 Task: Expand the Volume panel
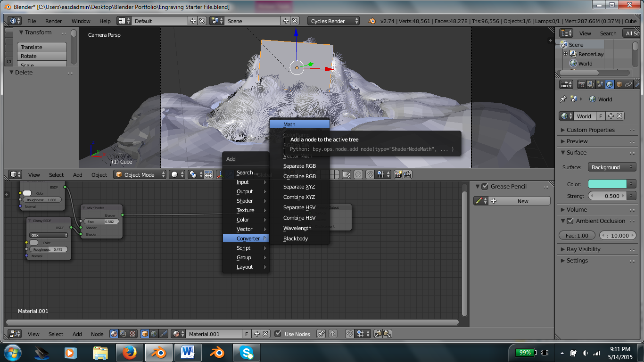577,209
